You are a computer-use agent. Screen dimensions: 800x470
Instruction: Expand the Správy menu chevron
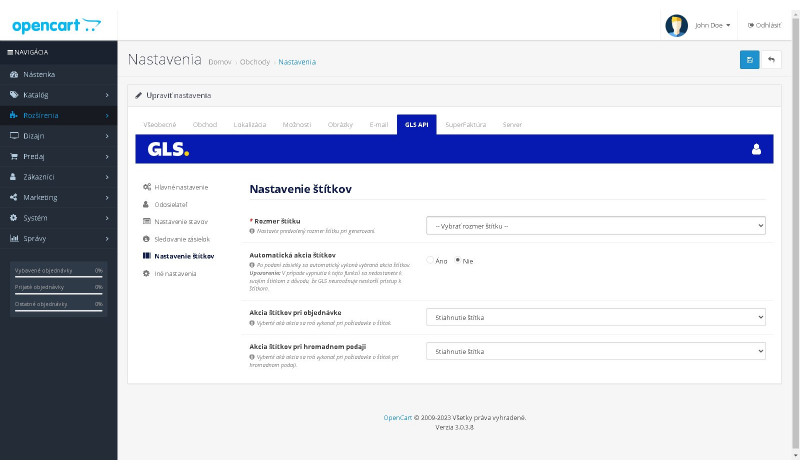click(107, 238)
